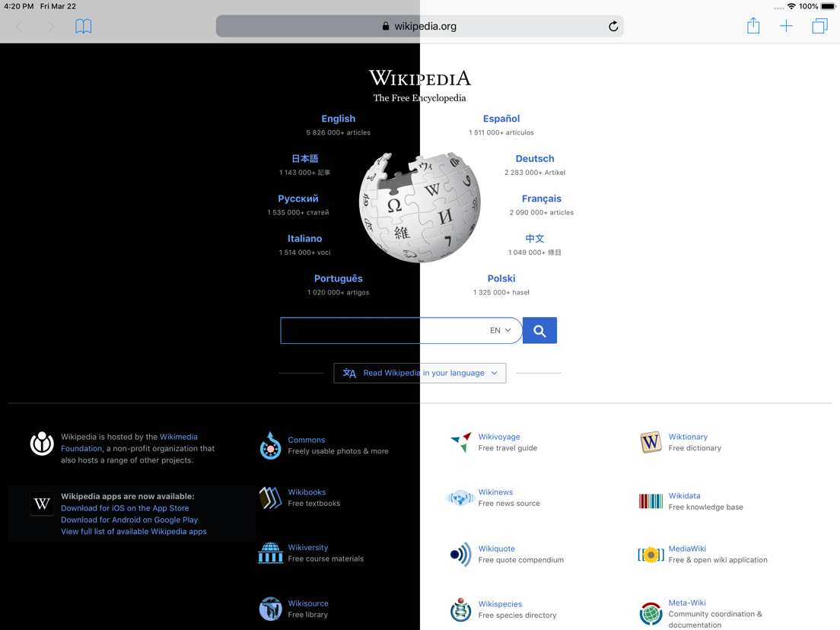Open the Safari bookmarks book icon
Screen dimensions: 840x630
pyautogui.click(x=83, y=26)
